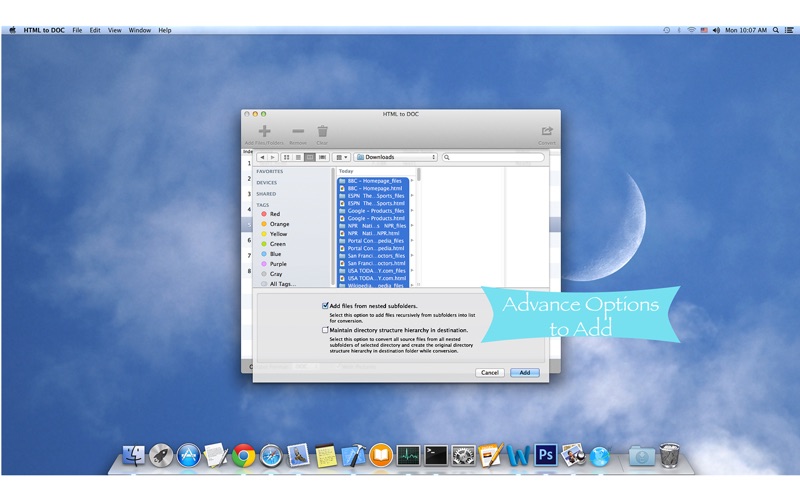Open Notification Center from the menu bar
This screenshot has height=500, width=800.
[x=789, y=30]
